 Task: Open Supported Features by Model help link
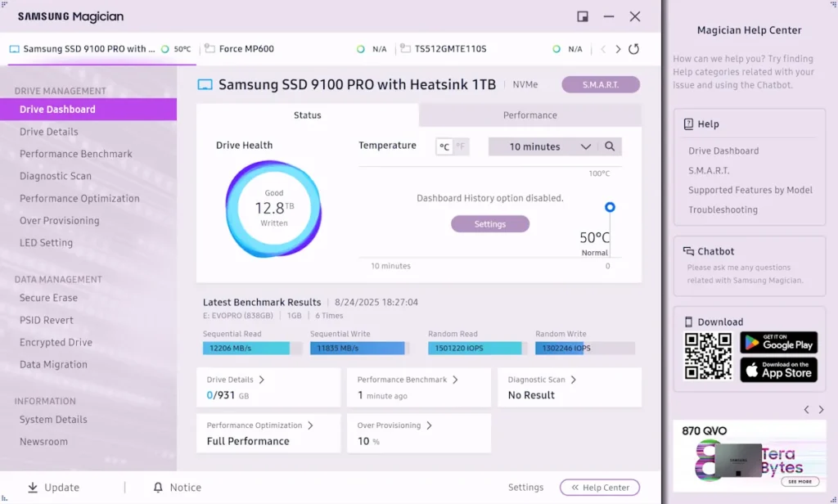pos(750,190)
